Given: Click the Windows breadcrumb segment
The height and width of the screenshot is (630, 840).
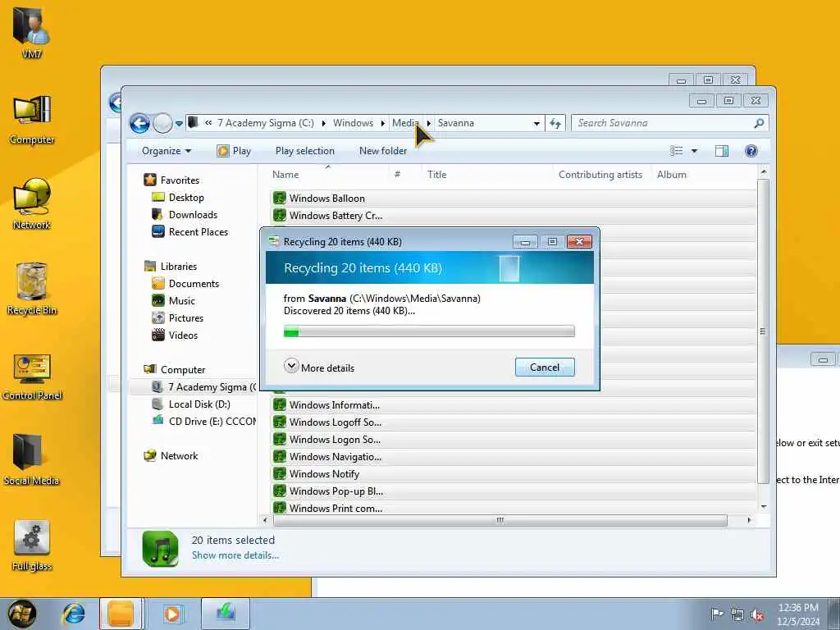Looking at the screenshot, I should (353, 123).
